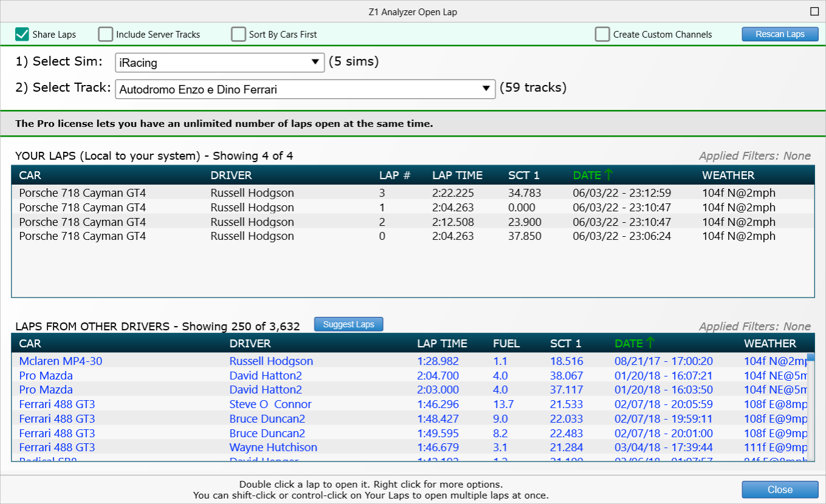826x504 pixels.
Task: Click sector time 21.284 cell
Action: coord(566,448)
